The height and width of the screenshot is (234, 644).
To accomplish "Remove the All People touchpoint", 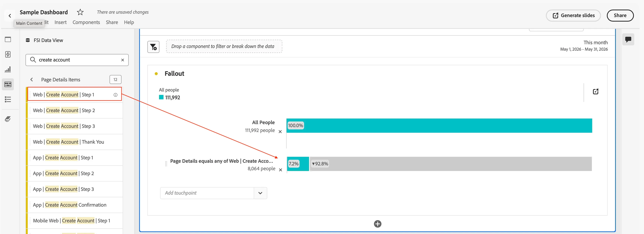I will (x=280, y=131).
